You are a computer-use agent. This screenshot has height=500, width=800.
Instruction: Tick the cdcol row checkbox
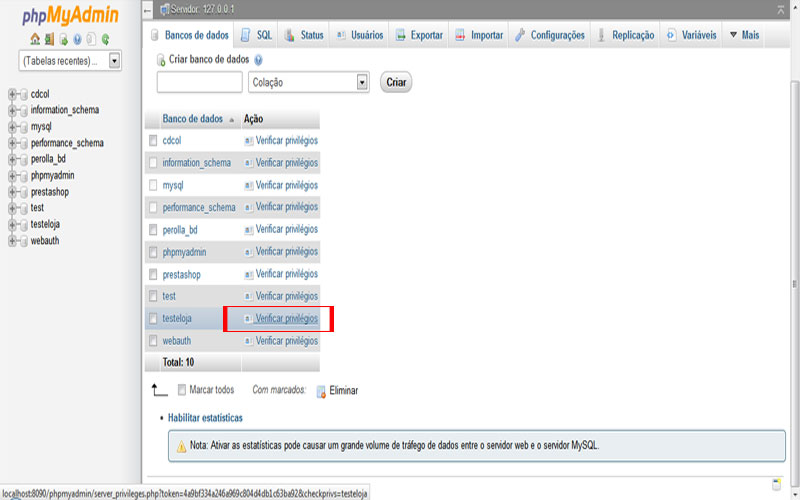point(153,140)
